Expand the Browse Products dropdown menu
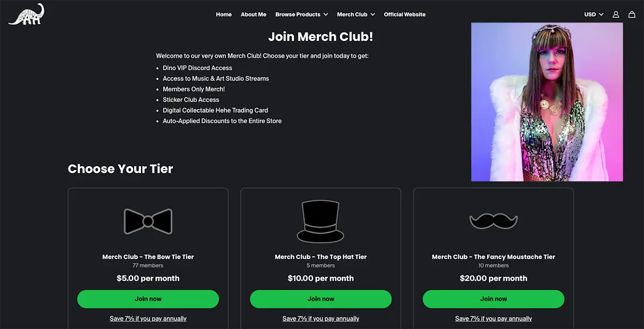 [302, 14]
